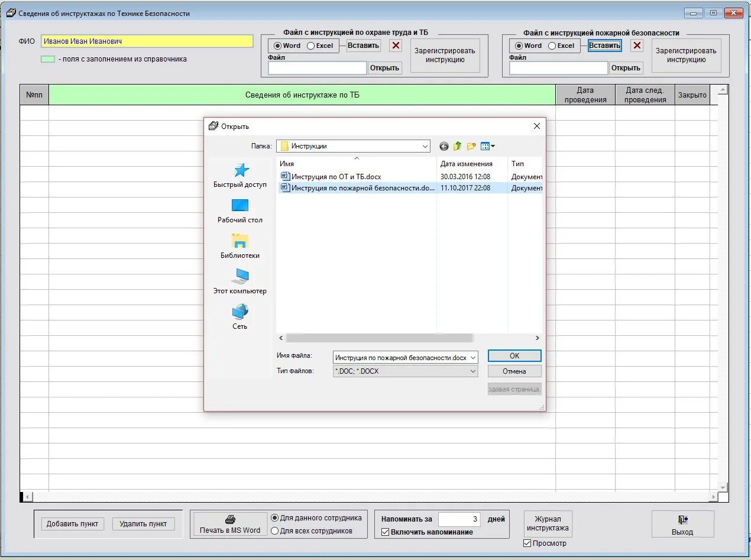Click OK in the Открыть dialog
This screenshot has height=560, width=751.
(x=514, y=356)
